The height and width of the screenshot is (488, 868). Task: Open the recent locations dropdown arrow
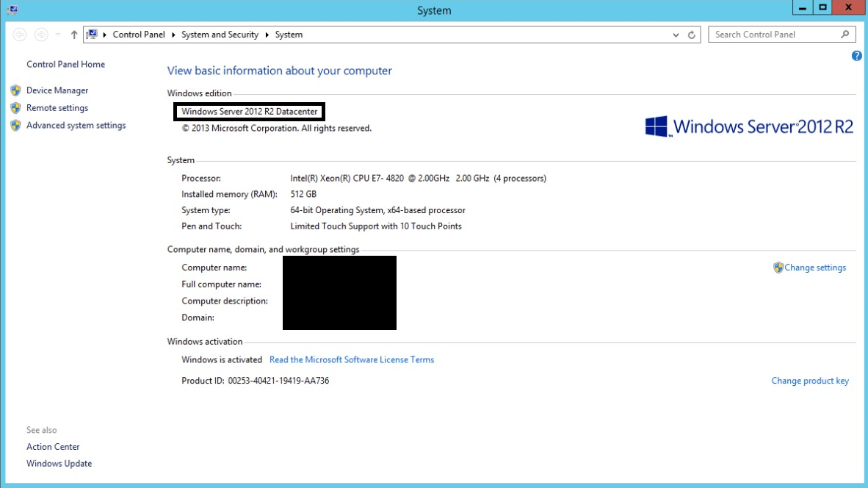point(58,35)
